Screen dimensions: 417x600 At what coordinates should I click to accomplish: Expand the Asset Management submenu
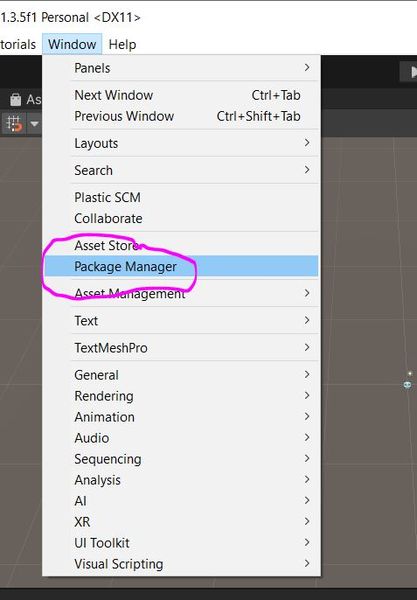181,293
